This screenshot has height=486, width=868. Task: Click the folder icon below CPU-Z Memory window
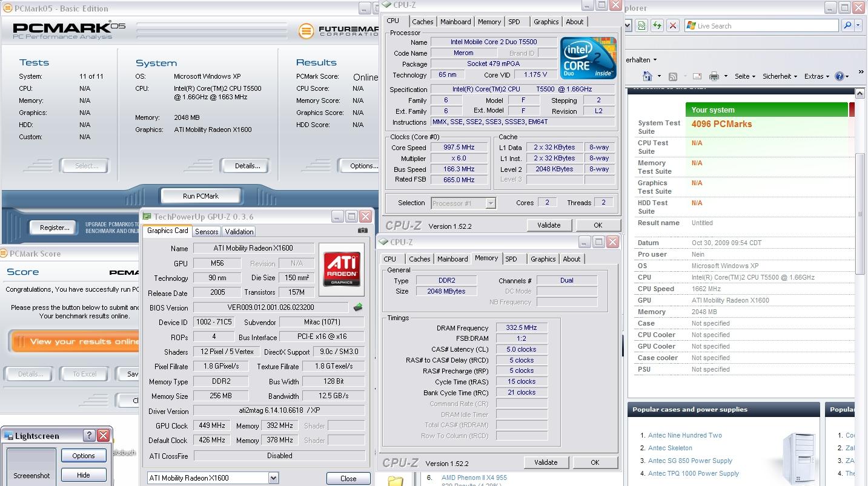coord(395,481)
